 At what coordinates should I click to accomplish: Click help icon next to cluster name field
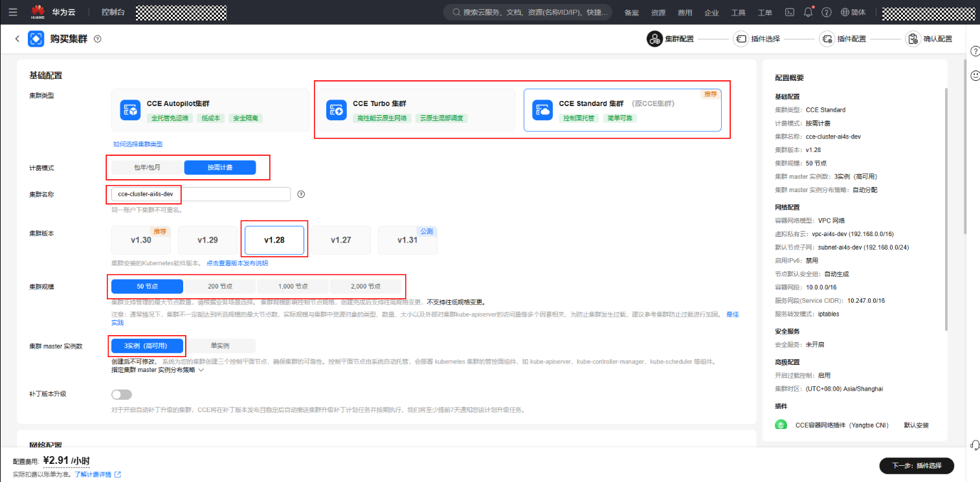point(301,194)
